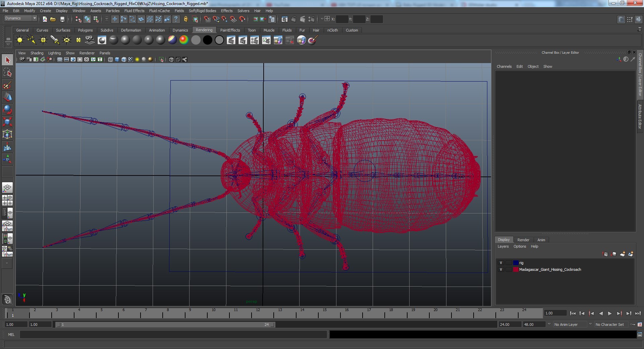Toggle wireframe on shaded in viewport toolbar

(124, 59)
